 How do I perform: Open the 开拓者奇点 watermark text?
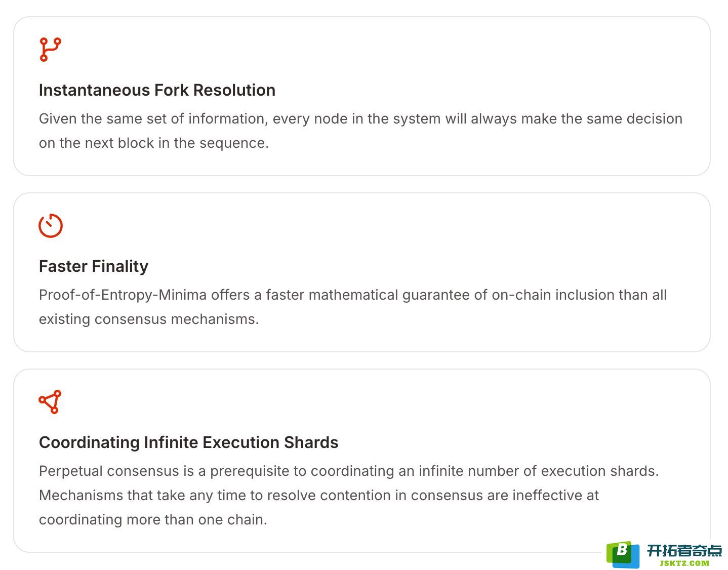[684, 551]
